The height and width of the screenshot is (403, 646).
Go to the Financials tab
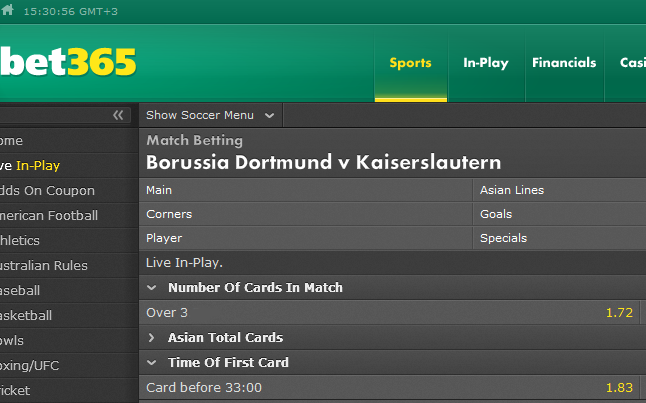click(564, 63)
